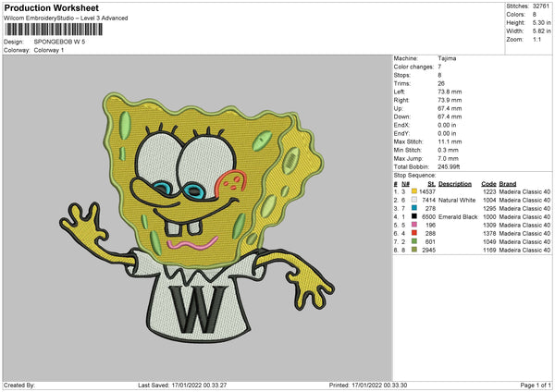Click thread code '1223'
555x392 pixels.
[x=489, y=191]
